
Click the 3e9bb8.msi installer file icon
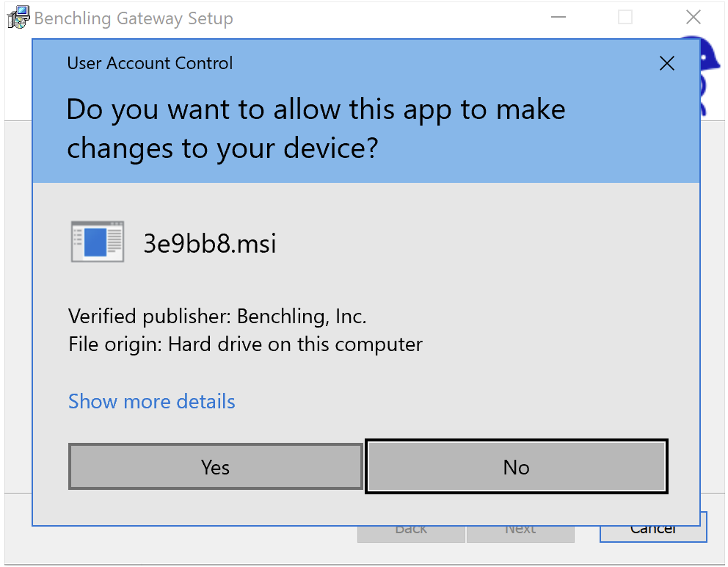pos(98,242)
